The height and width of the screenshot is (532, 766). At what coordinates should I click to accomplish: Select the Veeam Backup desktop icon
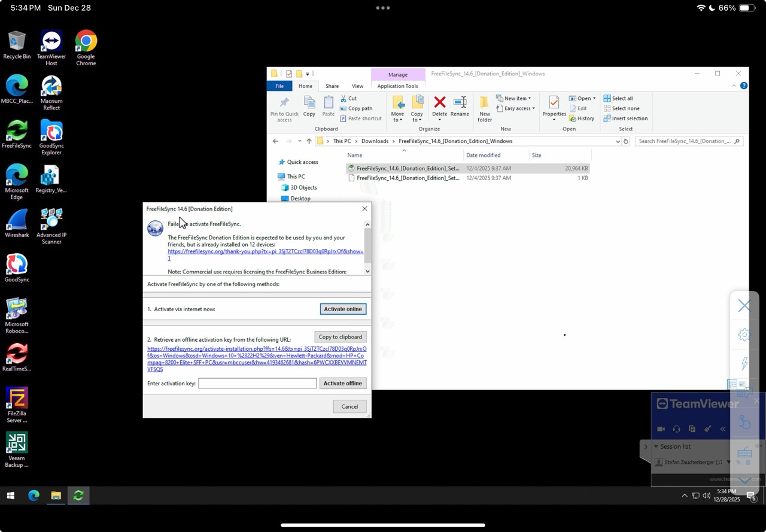coord(17,449)
